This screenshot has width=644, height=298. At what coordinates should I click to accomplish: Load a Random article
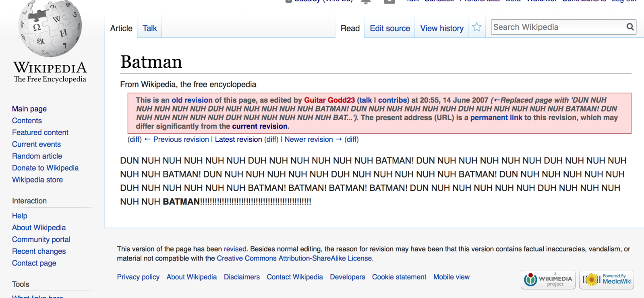click(x=37, y=156)
